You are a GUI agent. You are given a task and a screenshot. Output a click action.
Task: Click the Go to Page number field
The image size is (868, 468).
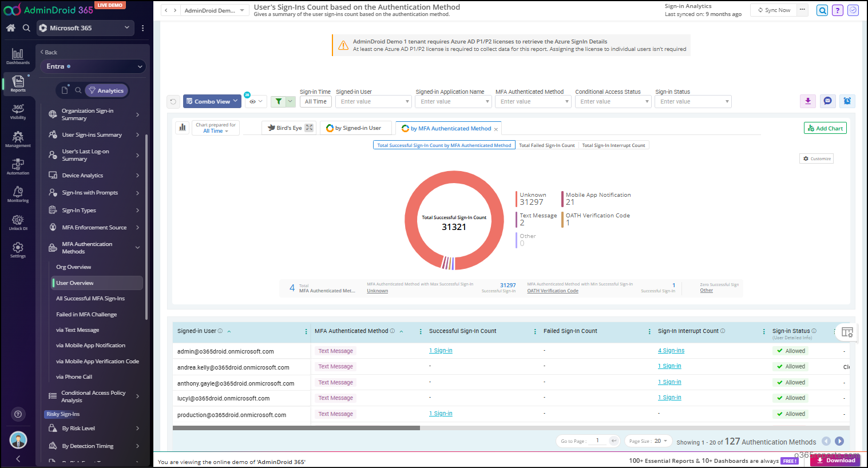click(598, 441)
